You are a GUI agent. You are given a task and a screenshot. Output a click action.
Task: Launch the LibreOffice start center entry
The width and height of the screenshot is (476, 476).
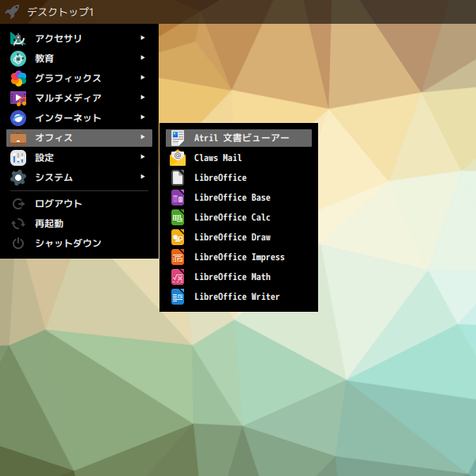(239, 178)
